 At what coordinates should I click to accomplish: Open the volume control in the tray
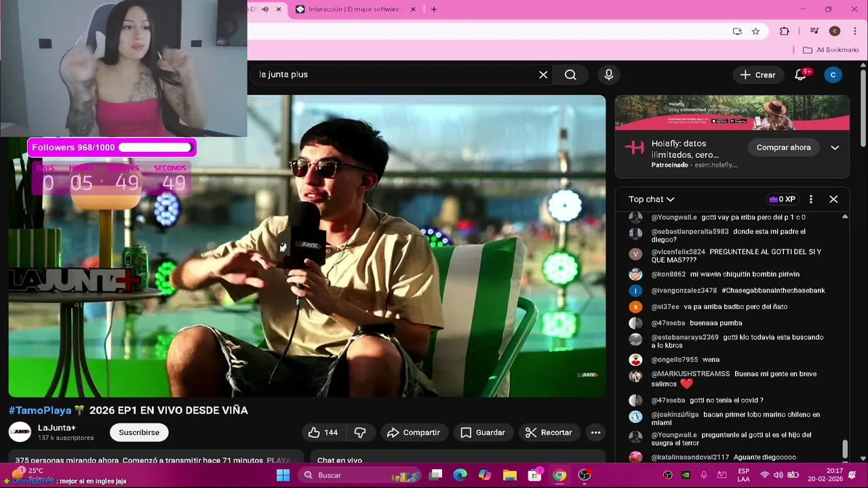tap(778, 475)
